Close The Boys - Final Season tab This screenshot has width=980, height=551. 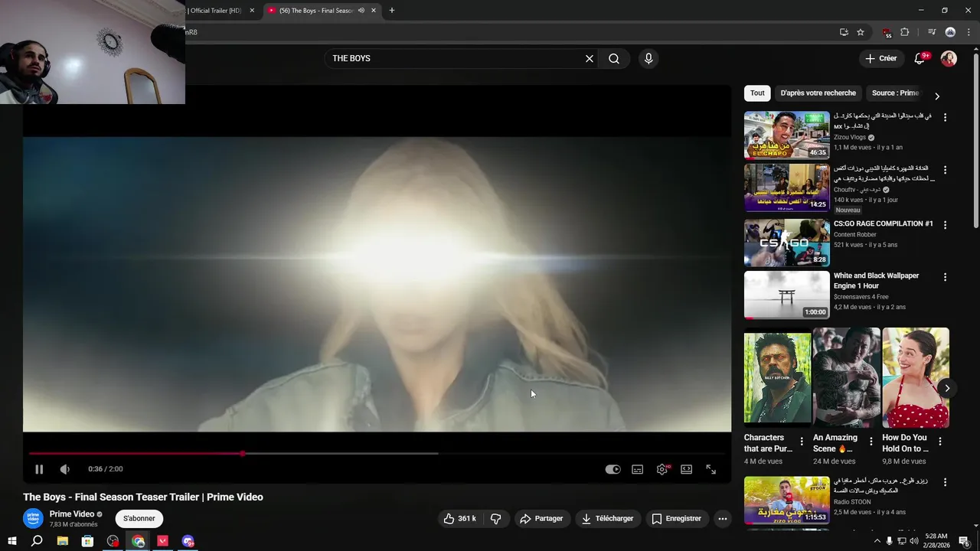[x=374, y=11]
